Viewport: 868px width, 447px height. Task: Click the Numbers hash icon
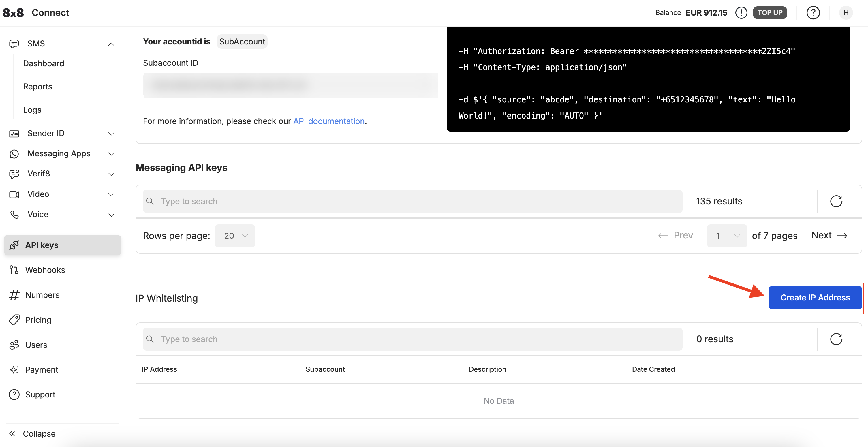(x=14, y=295)
